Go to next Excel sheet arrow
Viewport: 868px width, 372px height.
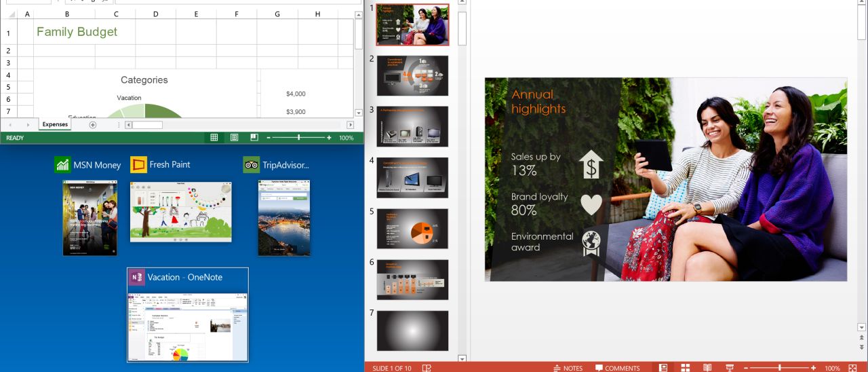(27, 125)
